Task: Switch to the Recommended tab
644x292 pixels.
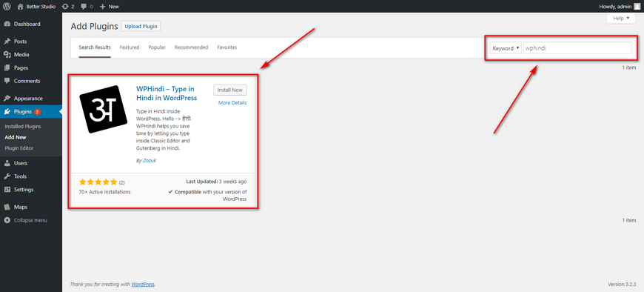Action: (192, 47)
